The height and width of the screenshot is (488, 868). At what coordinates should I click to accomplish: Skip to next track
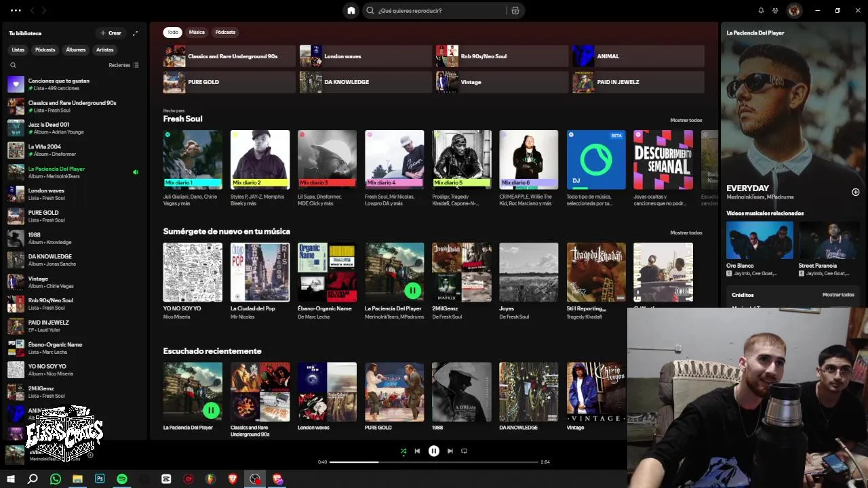coord(450,451)
